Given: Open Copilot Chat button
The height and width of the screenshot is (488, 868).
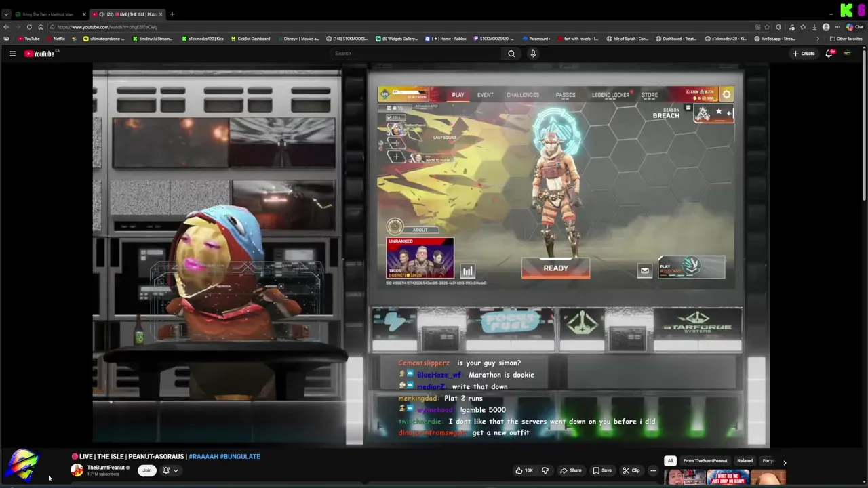Looking at the screenshot, I should pyautogui.click(x=855, y=27).
